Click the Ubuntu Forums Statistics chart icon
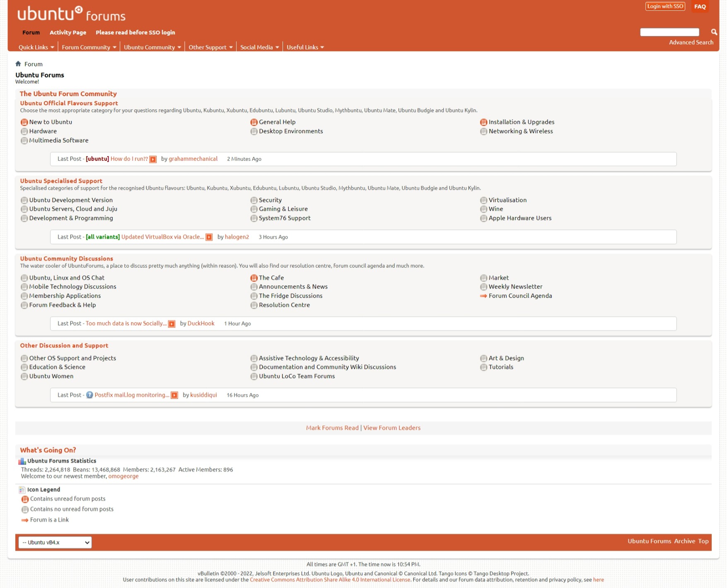 22,461
